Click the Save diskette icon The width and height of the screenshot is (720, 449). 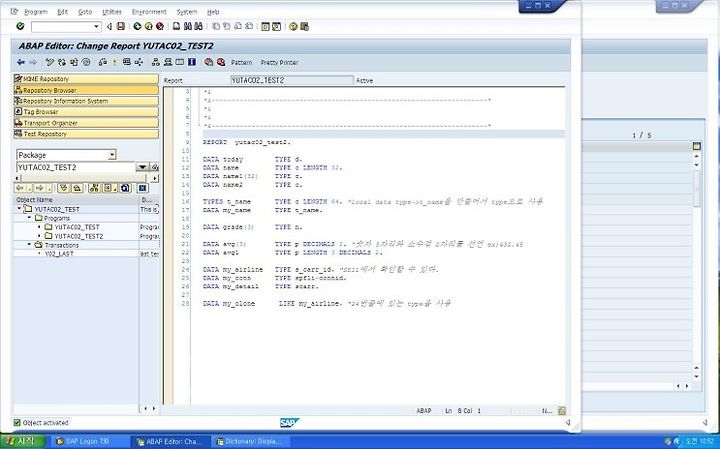point(121,26)
